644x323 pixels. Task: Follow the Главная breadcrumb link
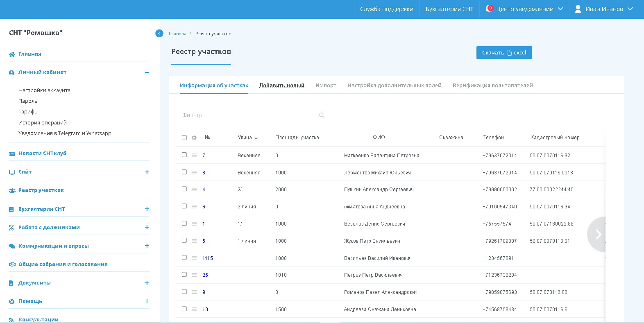click(177, 34)
